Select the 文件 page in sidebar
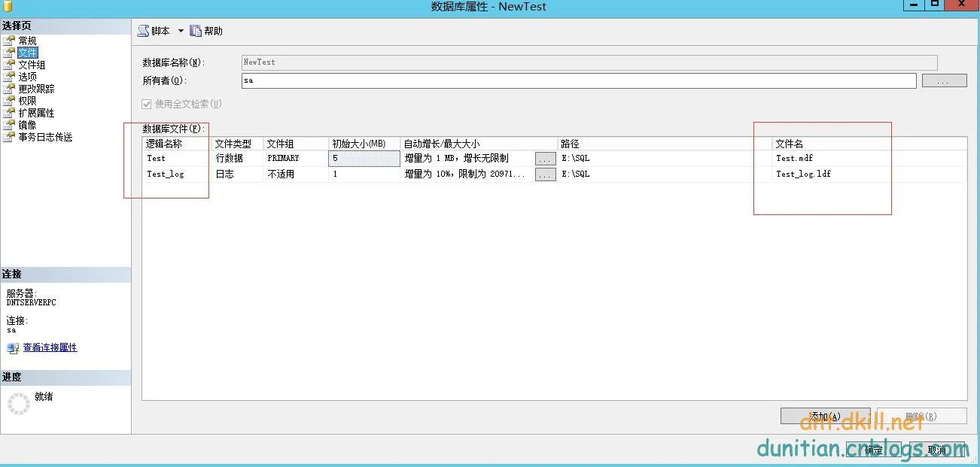980x467 pixels. tap(28, 53)
